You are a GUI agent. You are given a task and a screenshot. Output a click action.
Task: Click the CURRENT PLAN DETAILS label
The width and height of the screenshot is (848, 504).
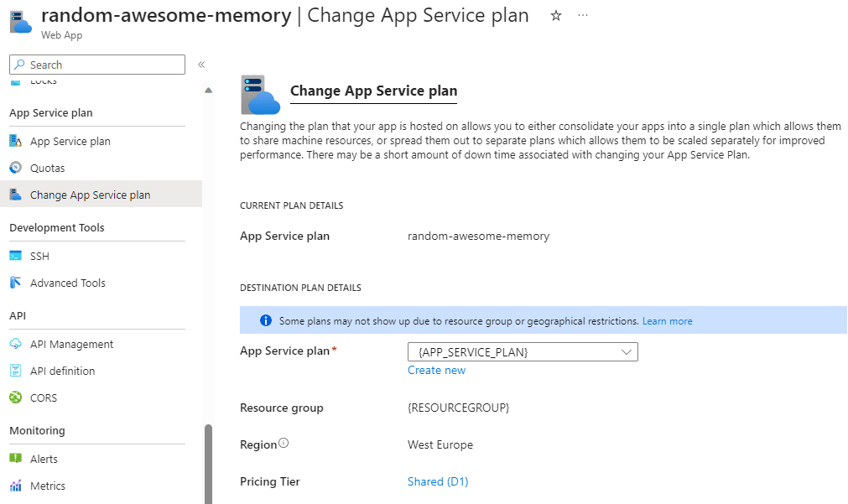(292, 205)
